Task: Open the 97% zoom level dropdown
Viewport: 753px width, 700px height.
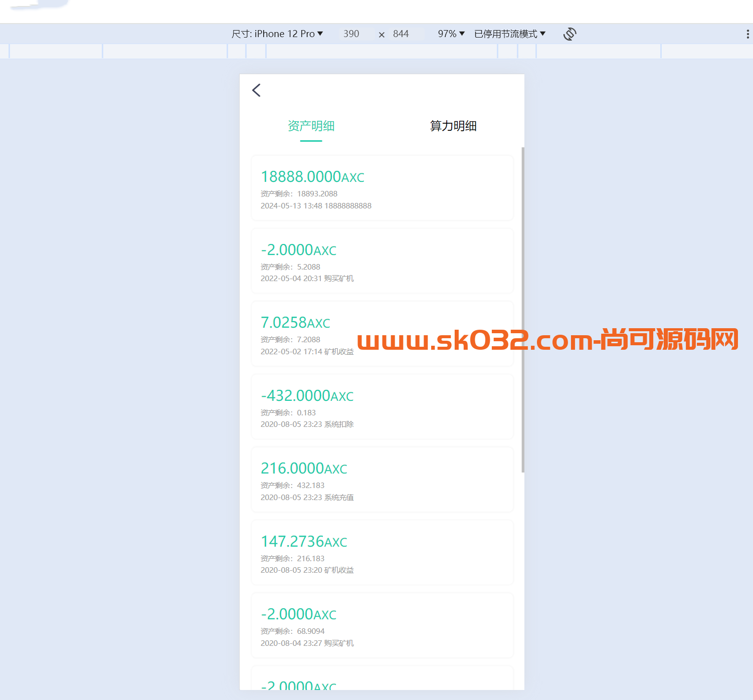Action: [451, 34]
